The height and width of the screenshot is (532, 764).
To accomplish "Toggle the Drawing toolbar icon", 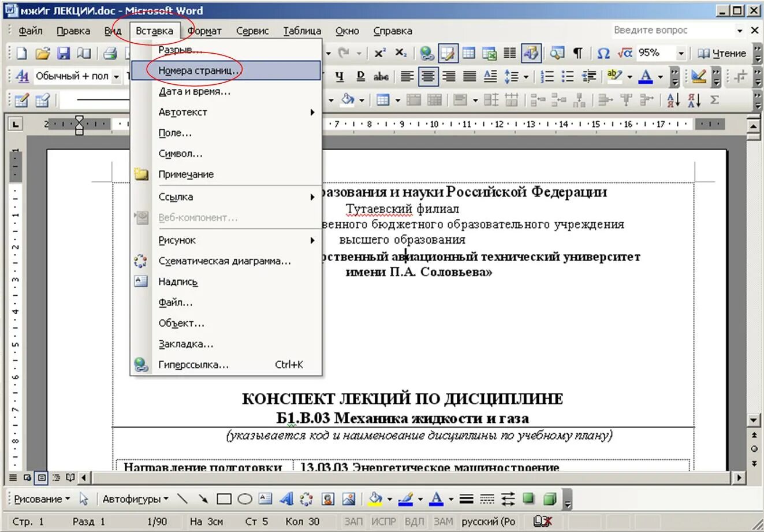I will pyautogui.click(x=531, y=53).
